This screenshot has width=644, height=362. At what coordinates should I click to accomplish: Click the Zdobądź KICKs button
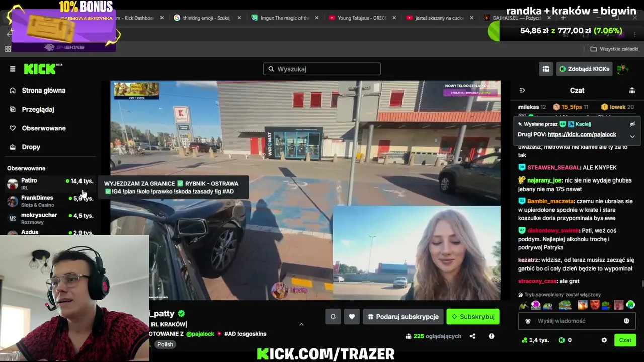584,69
